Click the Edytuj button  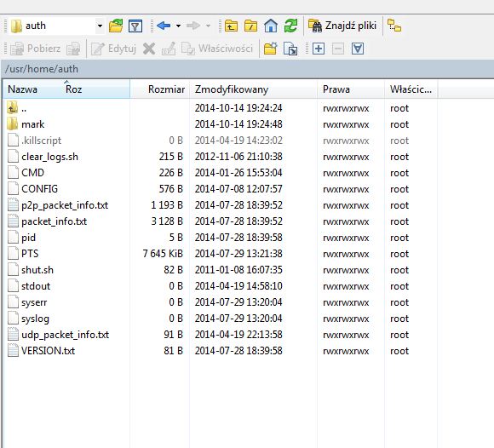113,49
